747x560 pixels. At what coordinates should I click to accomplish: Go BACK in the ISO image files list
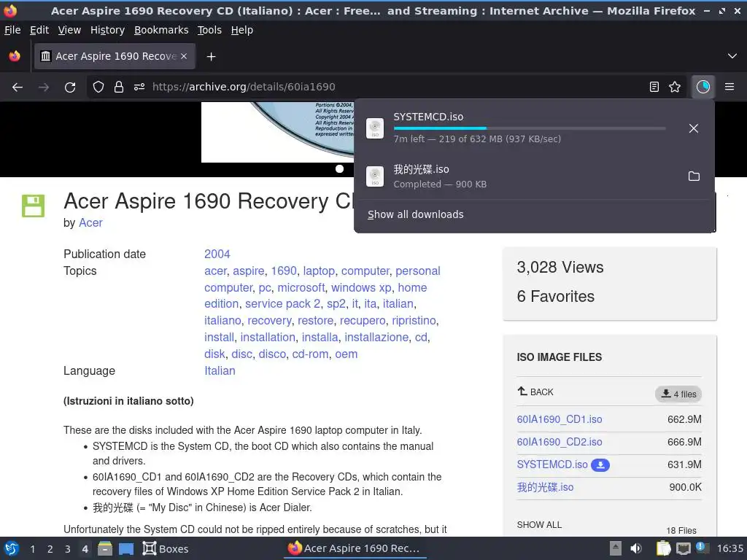[x=535, y=392]
